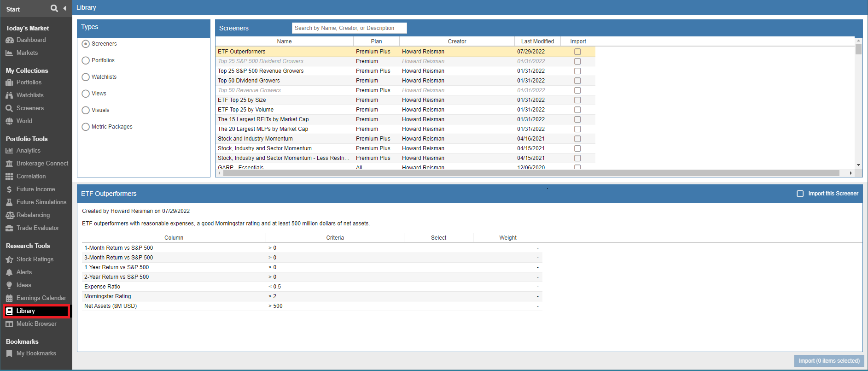
Task: Click the Alerts bell icon
Action: point(9,272)
